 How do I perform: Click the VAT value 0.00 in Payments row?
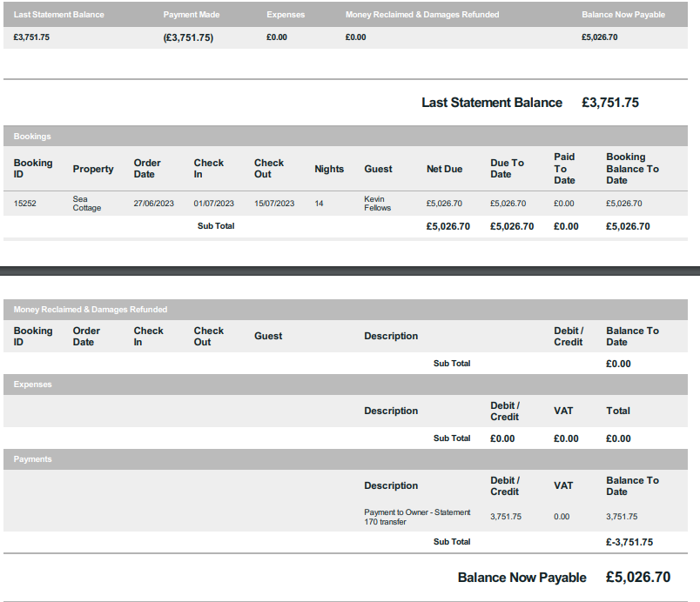562,517
